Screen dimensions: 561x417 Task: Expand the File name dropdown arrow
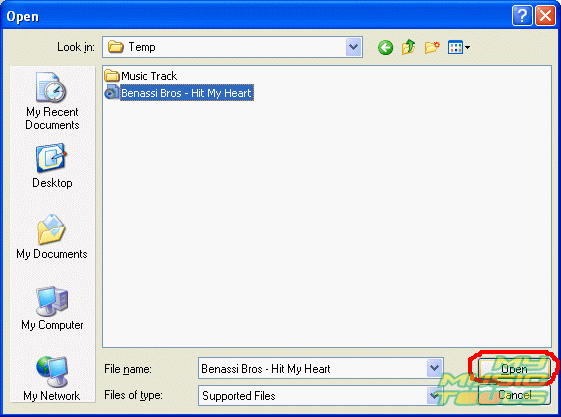tap(435, 368)
